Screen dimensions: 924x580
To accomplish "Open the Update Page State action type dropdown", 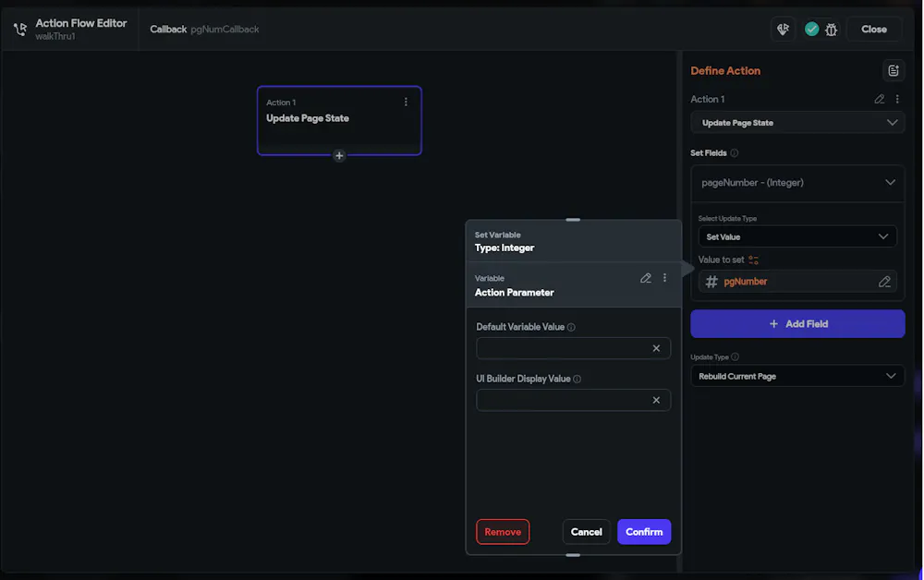I will [797, 123].
